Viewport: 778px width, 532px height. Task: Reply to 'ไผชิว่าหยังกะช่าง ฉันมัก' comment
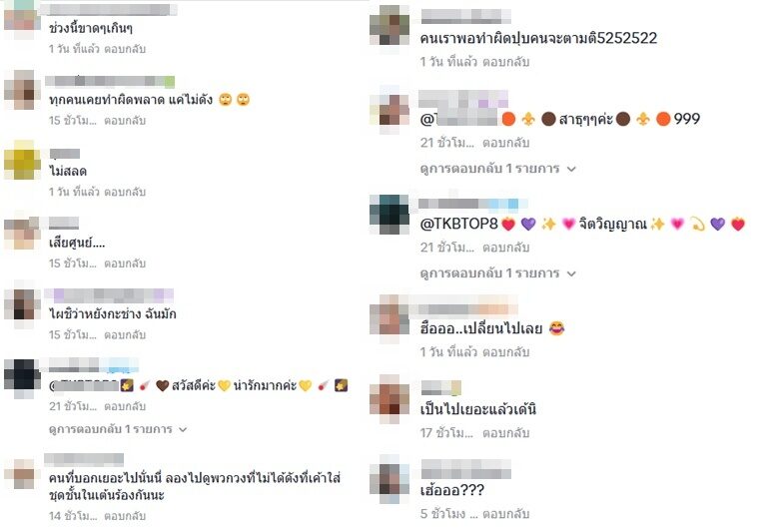pos(125,334)
